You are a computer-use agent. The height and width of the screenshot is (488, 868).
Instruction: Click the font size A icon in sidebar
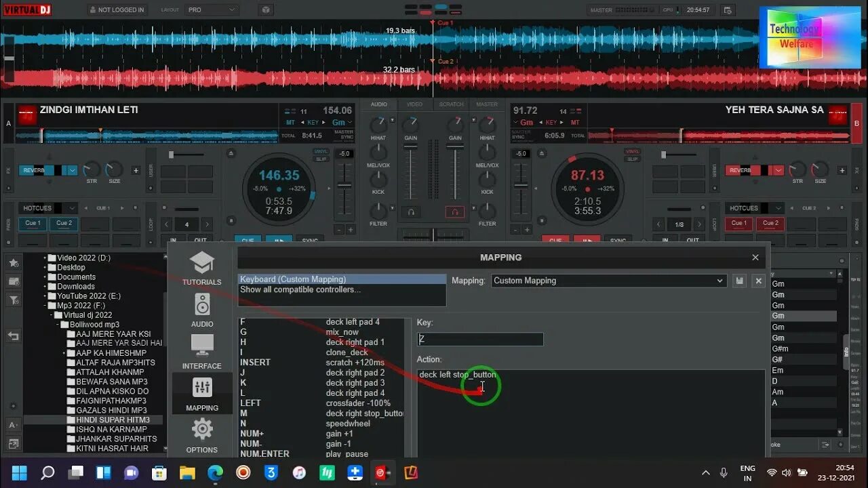tap(13, 425)
